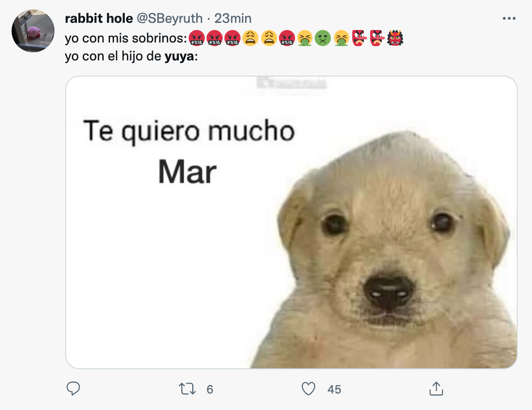Click the like count number 45

tap(334, 389)
